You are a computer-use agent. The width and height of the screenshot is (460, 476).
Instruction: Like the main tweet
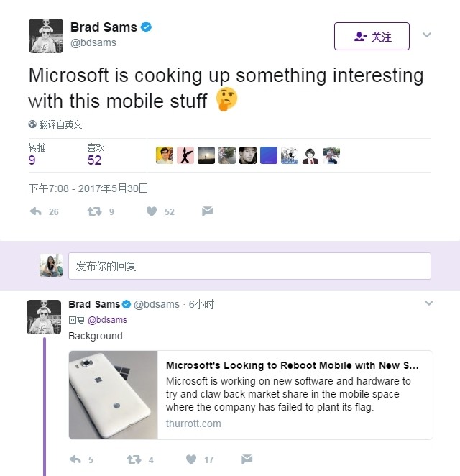point(152,211)
